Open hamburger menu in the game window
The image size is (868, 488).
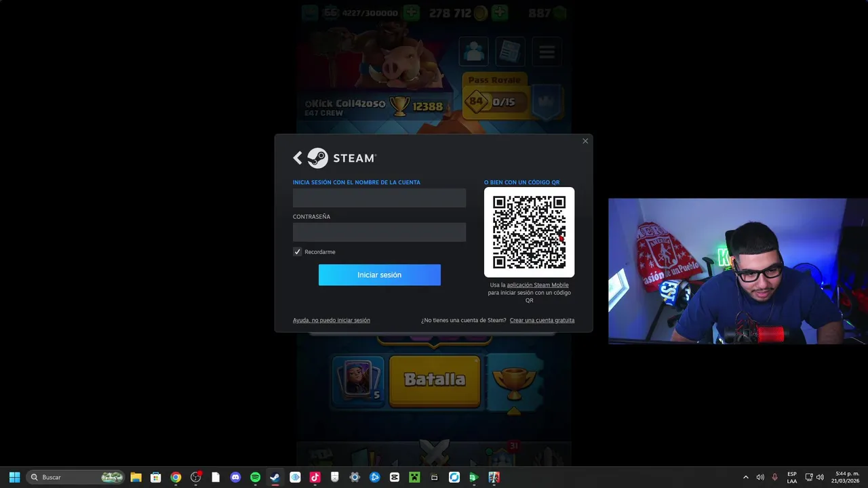(547, 52)
